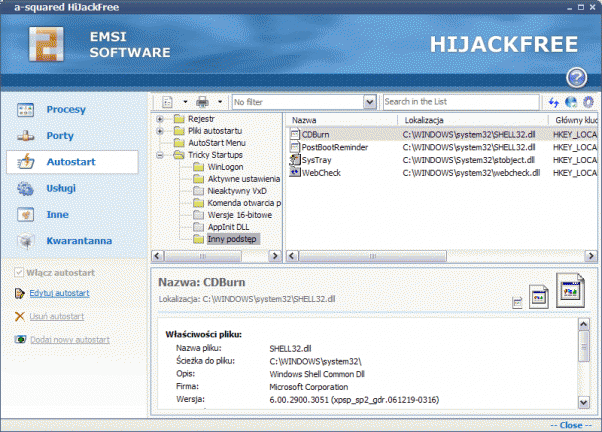Image resolution: width=602 pixels, height=432 pixels.
Task: Click the Search in the List field
Action: [461, 102]
